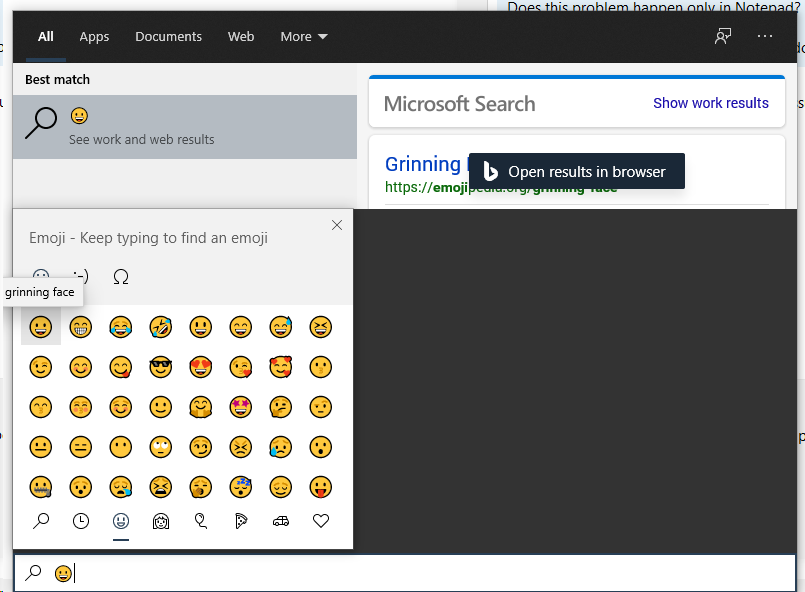Pick the sad but relieved sweat emoji
Image resolution: width=805 pixels, height=592 pixels.
point(281,447)
